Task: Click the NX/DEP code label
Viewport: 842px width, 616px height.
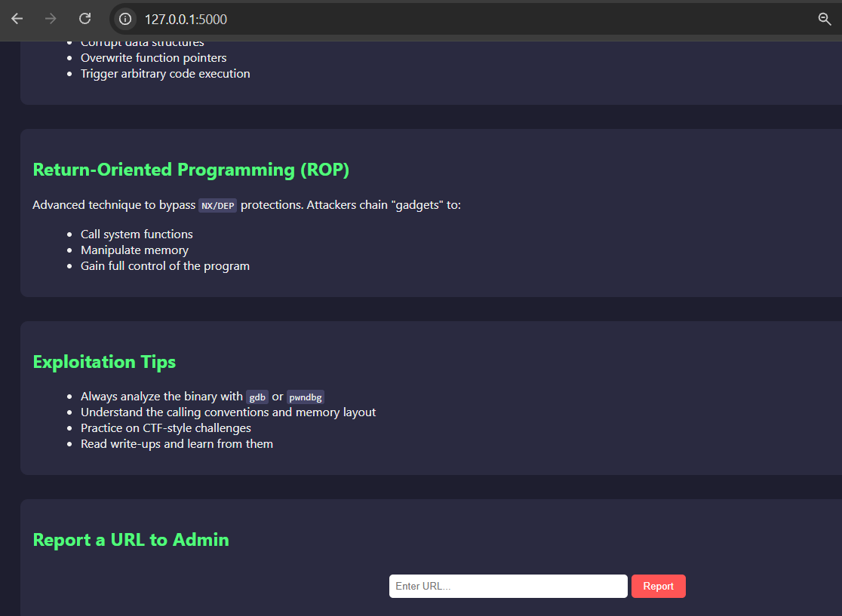Action: [x=217, y=206]
